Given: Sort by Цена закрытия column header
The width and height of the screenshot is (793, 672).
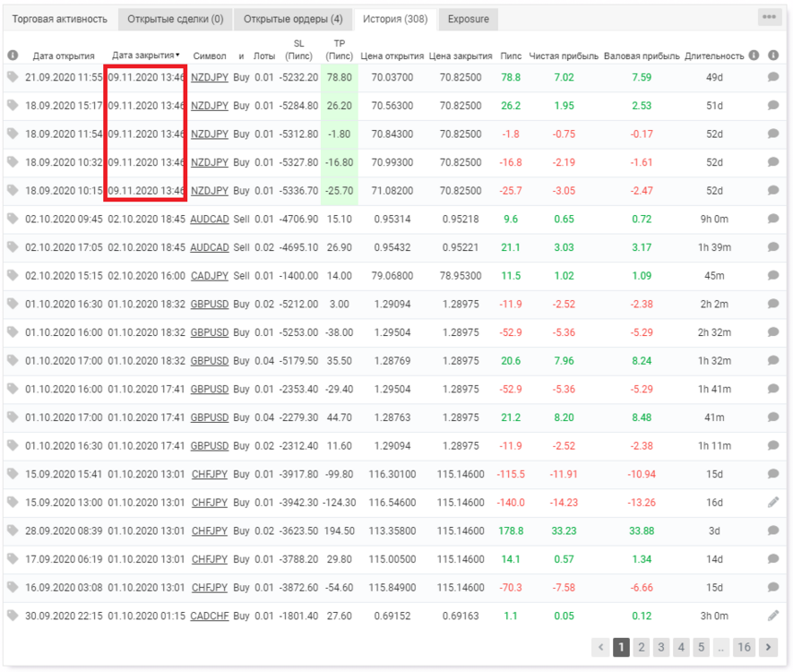Looking at the screenshot, I should pyautogui.click(x=461, y=56).
